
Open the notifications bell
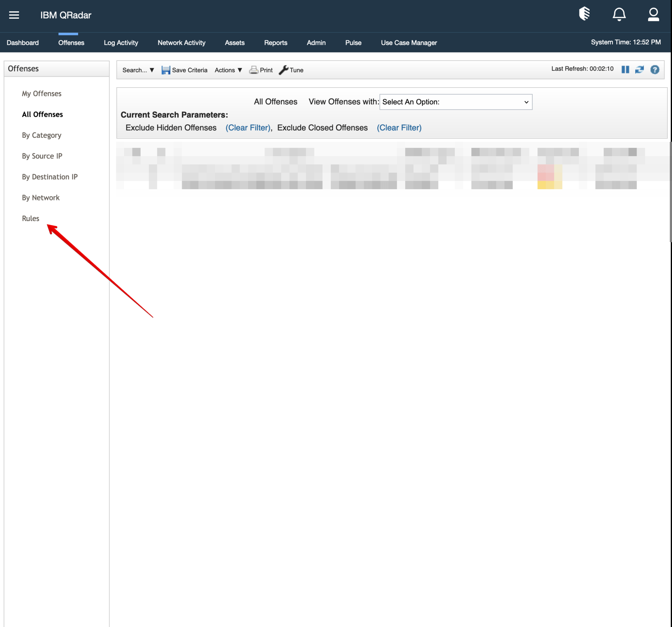619,14
